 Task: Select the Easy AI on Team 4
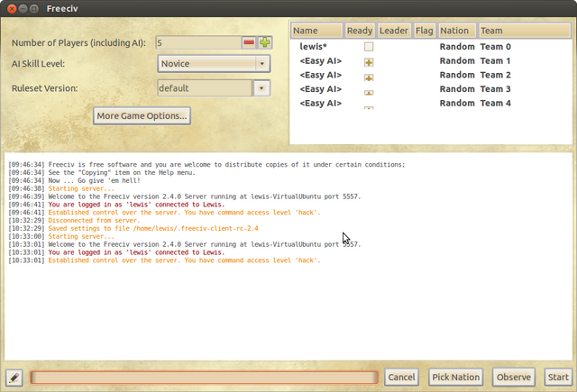(321, 104)
